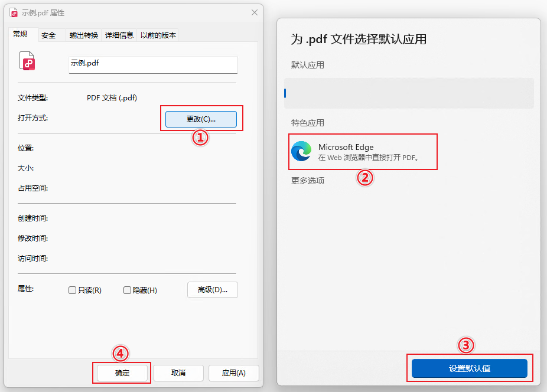547x392 pixels.
Task: Click the small PDF icon in title bar
Action: click(14, 12)
